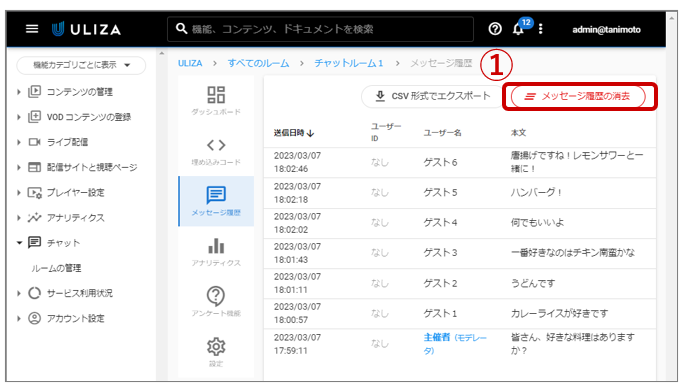
Task: Click the VOD コンテンツの登録 icon
Action: [34, 117]
